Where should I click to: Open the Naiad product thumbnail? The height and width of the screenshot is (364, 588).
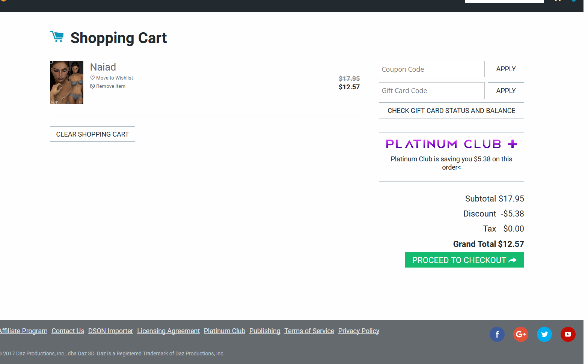pos(66,82)
